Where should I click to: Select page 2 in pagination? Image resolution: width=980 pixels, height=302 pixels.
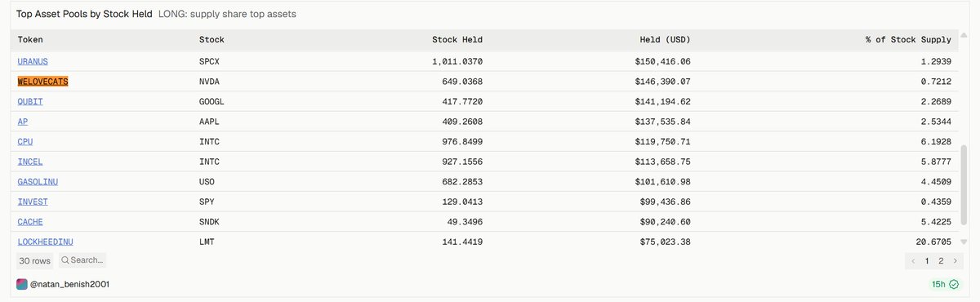(941, 261)
